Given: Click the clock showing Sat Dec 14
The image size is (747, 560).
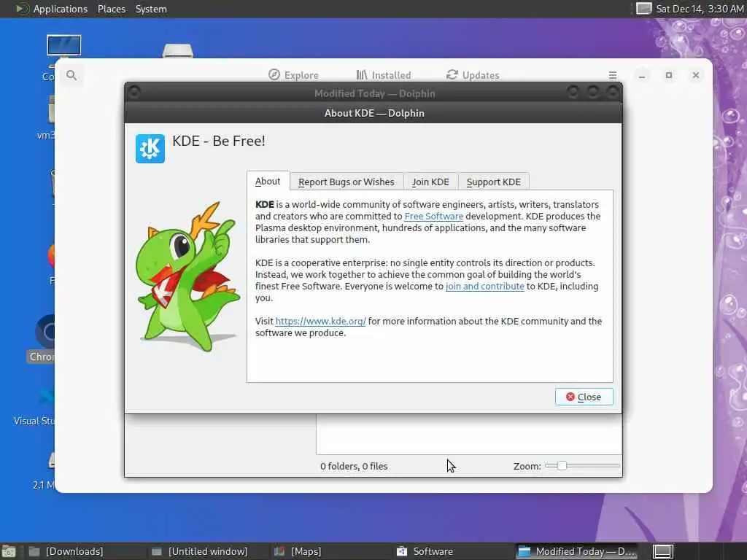Looking at the screenshot, I should (700, 9).
